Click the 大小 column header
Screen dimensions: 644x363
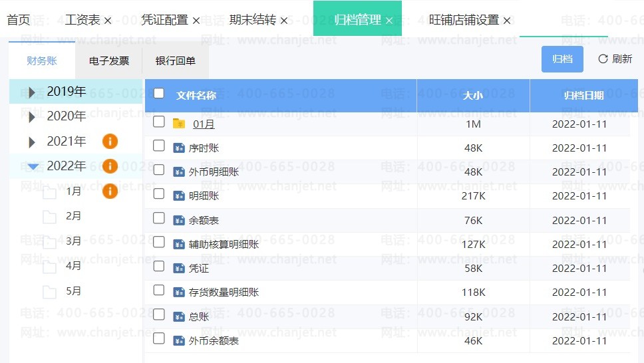(473, 96)
